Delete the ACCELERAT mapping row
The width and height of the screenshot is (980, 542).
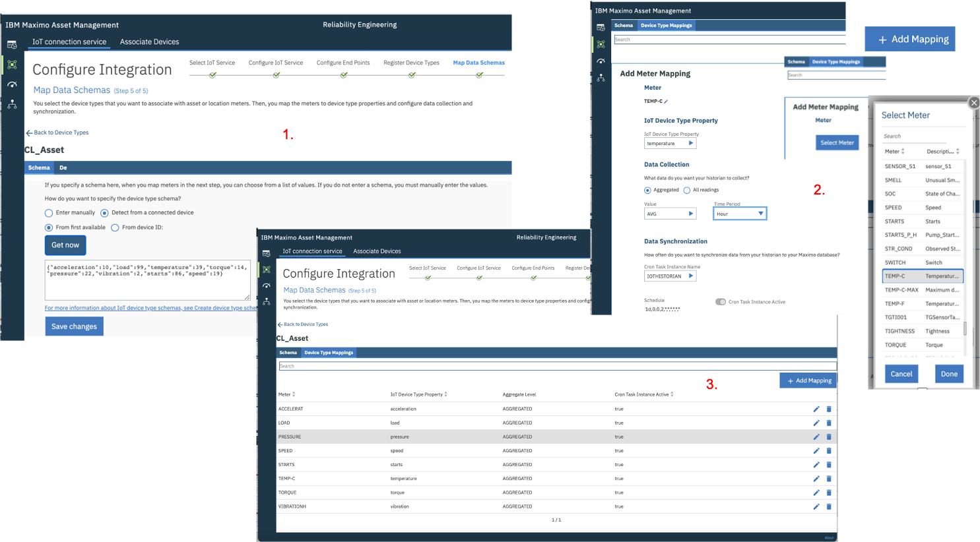coord(829,409)
